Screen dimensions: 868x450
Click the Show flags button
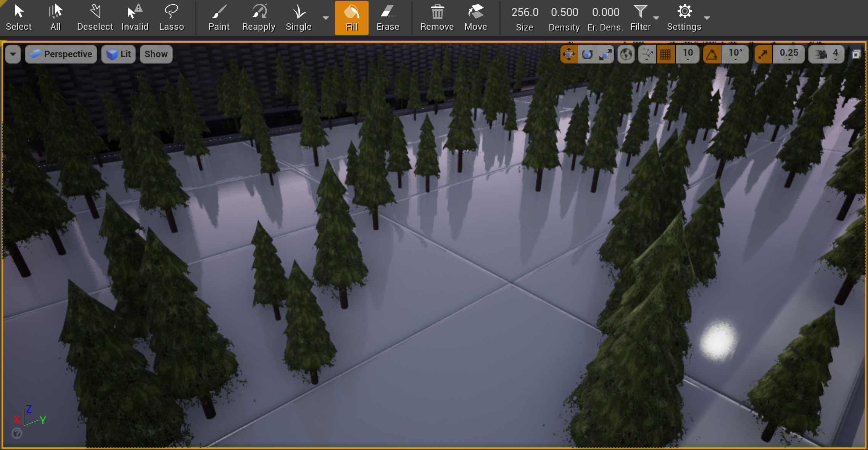(156, 54)
